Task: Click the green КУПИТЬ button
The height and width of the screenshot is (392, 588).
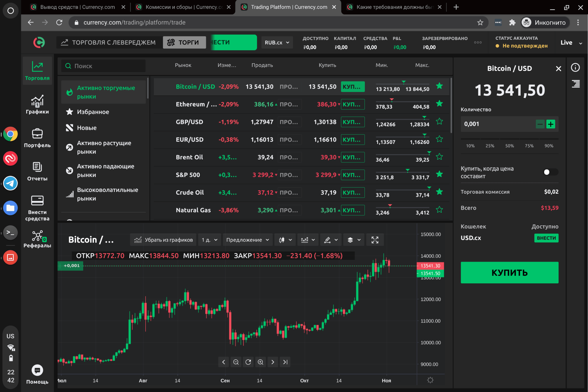Action: [x=509, y=273]
